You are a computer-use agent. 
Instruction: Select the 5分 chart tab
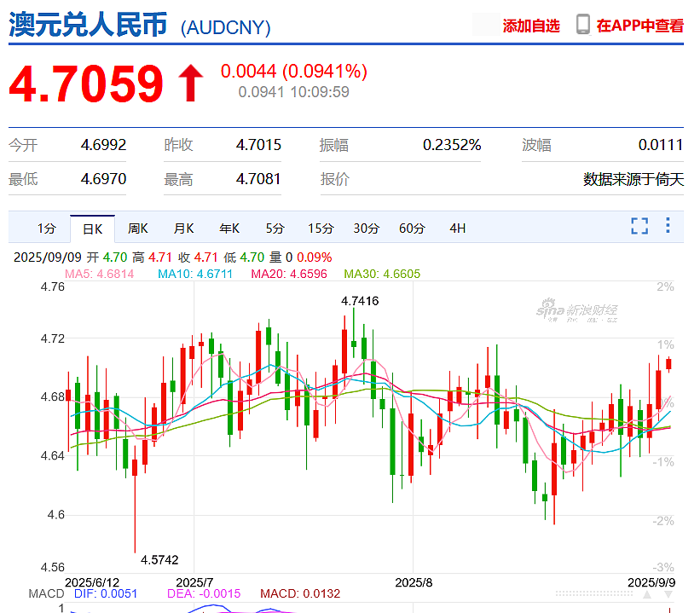pyautogui.click(x=275, y=228)
